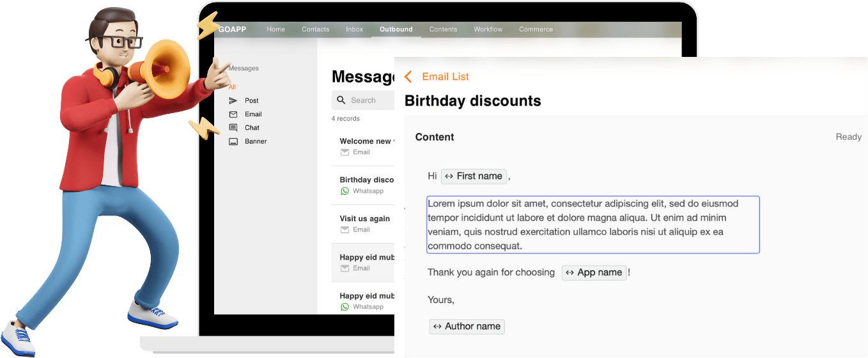Open the Birthday discounts message in list

pos(363,185)
